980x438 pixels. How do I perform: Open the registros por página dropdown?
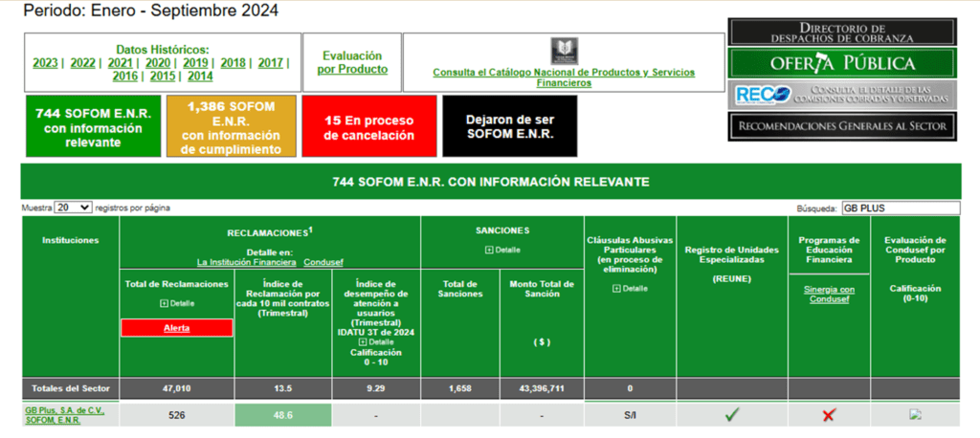point(73,208)
